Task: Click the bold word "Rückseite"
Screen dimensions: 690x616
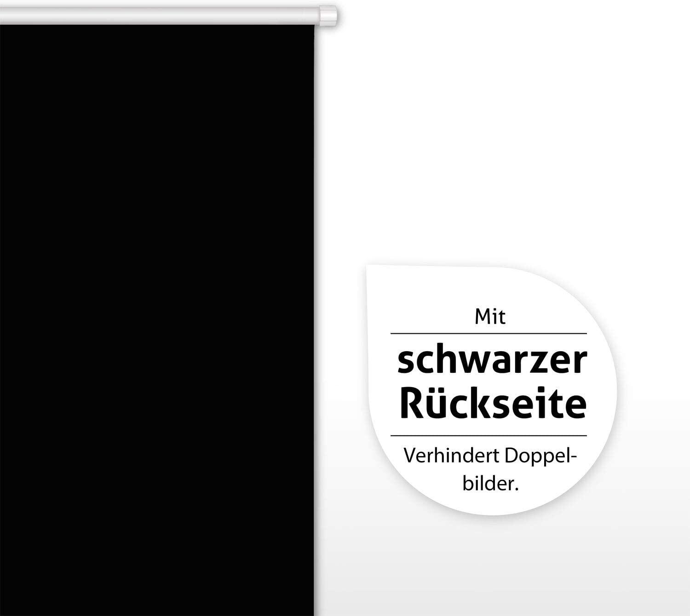Action: pyautogui.click(x=493, y=405)
